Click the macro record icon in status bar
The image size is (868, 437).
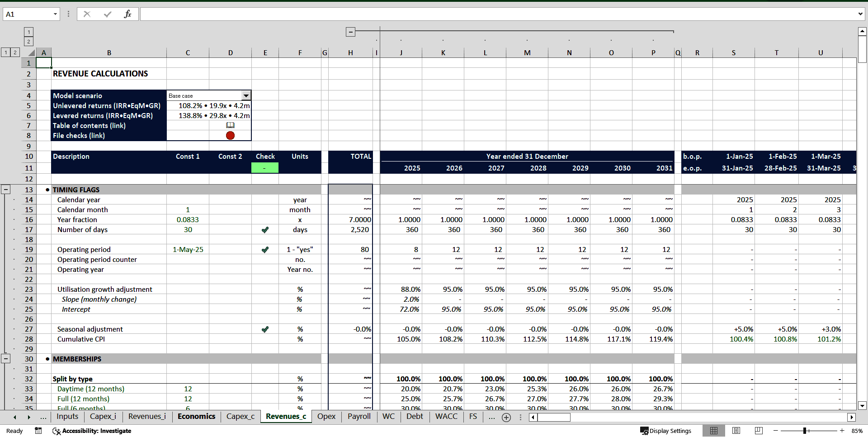pyautogui.click(x=38, y=431)
